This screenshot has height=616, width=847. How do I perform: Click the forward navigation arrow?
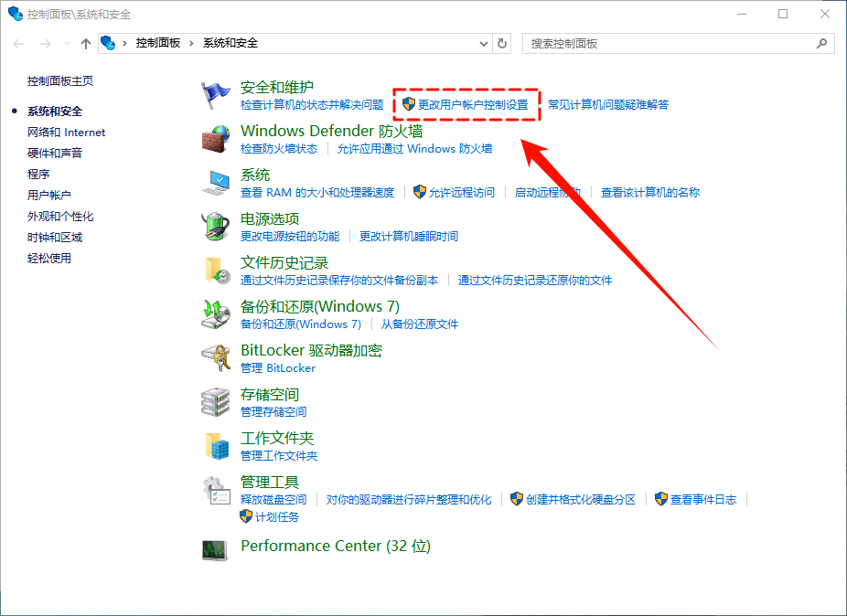[46, 44]
